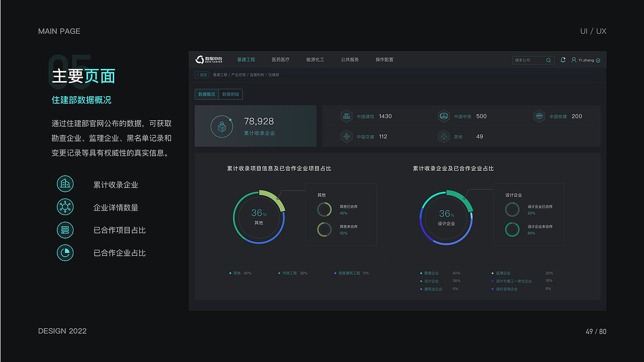Click the building icon beside 累计收录企业
Viewport: 644px width, 362px height.
65,184
